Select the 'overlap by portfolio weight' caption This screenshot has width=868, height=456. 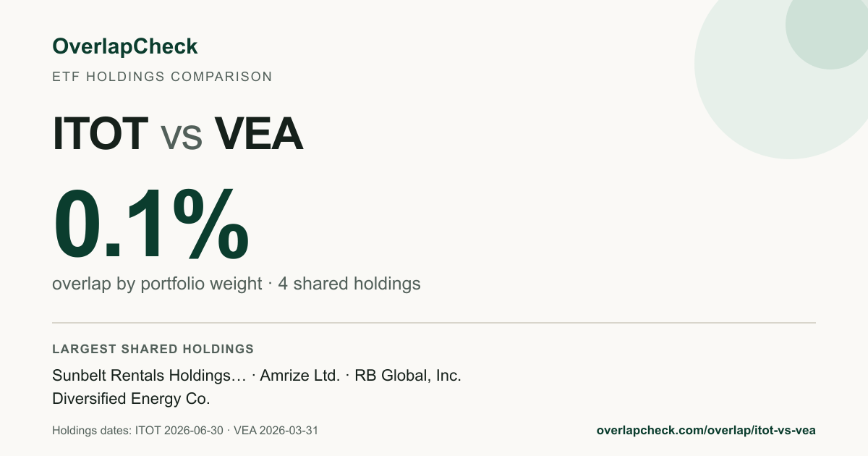[157, 284]
